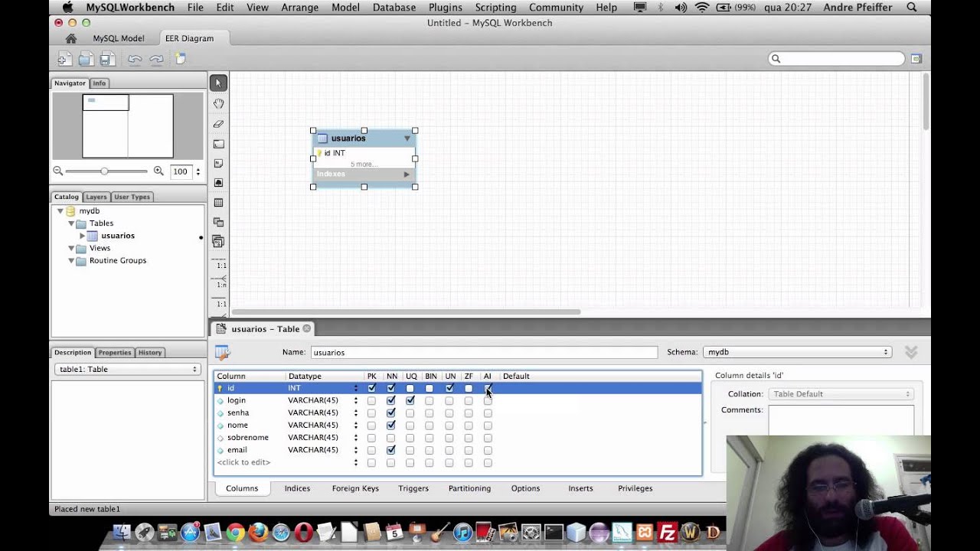This screenshot has height=551, width=980.
Task: Click the zoom out magnifier icon
Action: click(x=58, y=171)
